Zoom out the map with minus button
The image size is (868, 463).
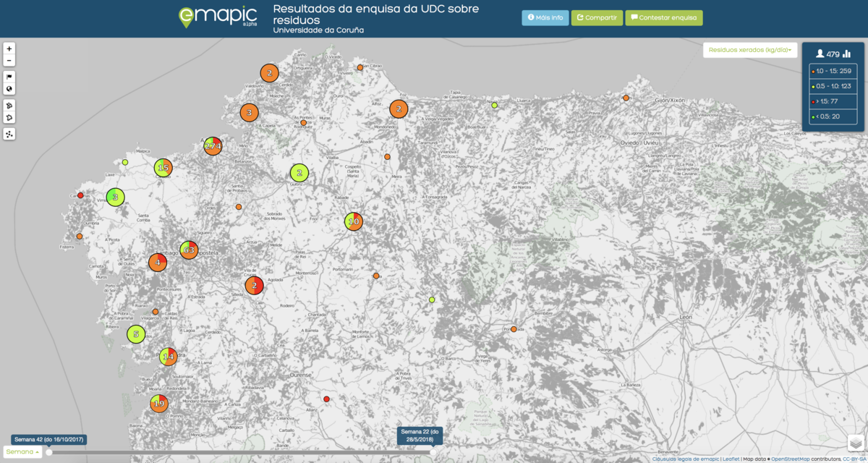click(x=9, y=61)
